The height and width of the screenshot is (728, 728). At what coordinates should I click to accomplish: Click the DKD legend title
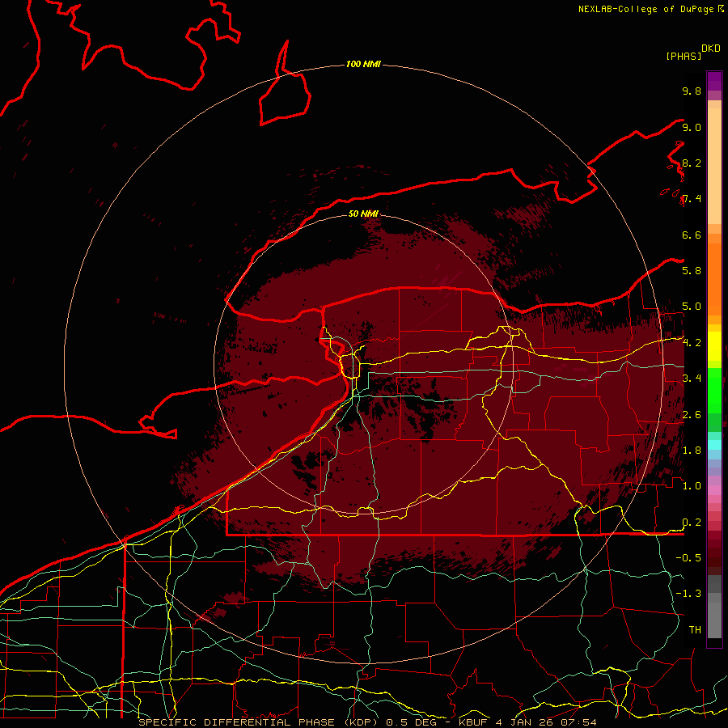[x=711, y=49]
